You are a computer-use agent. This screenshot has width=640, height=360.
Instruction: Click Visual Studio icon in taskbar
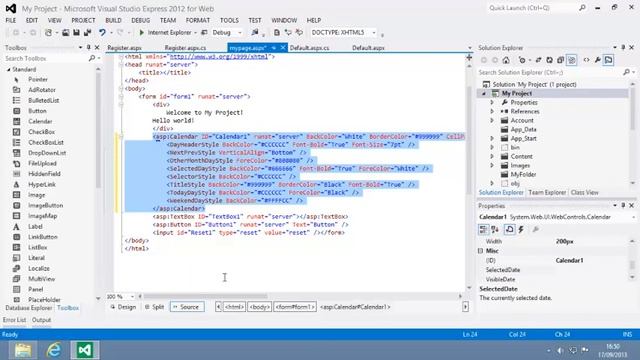point(84,350)
